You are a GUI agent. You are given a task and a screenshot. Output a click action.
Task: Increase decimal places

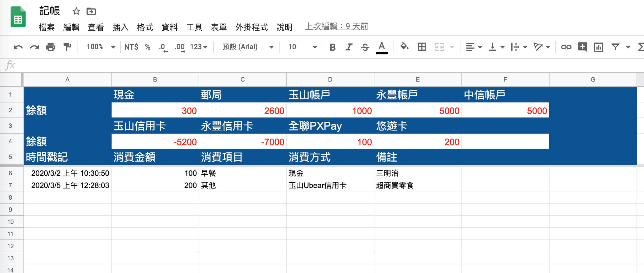pos(180,48)
